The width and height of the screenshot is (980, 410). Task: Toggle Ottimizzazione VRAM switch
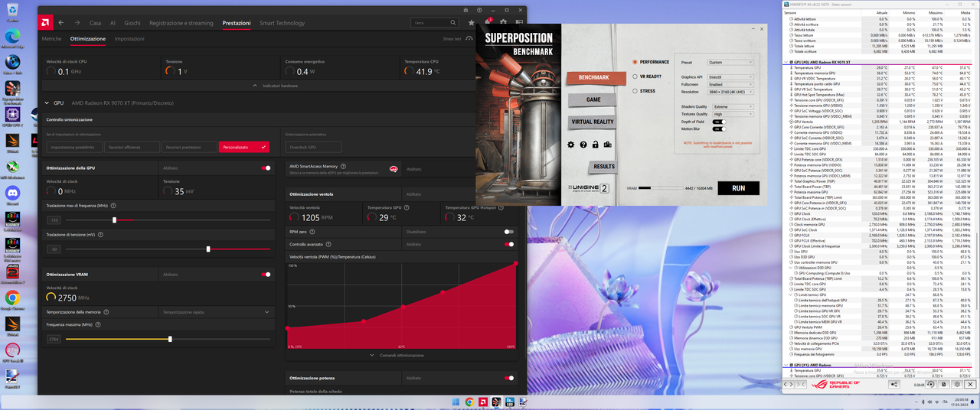(266, 274)
